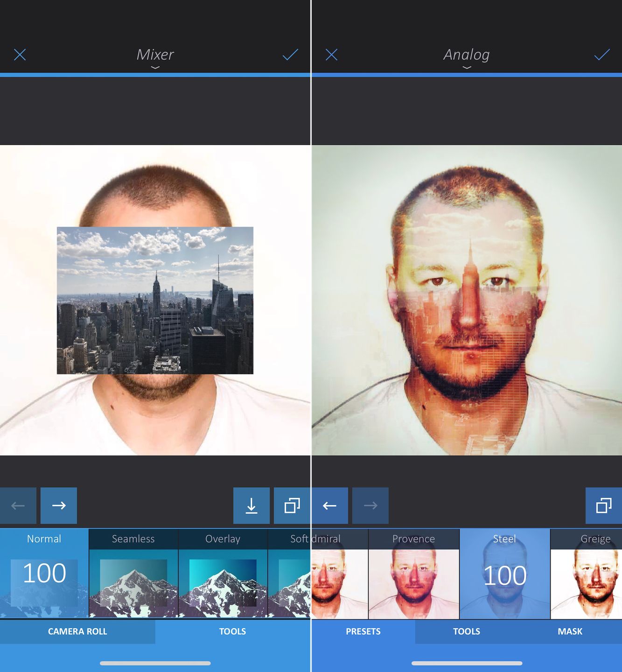
Task: Choose the Provence preset
Action: [414, 574]
